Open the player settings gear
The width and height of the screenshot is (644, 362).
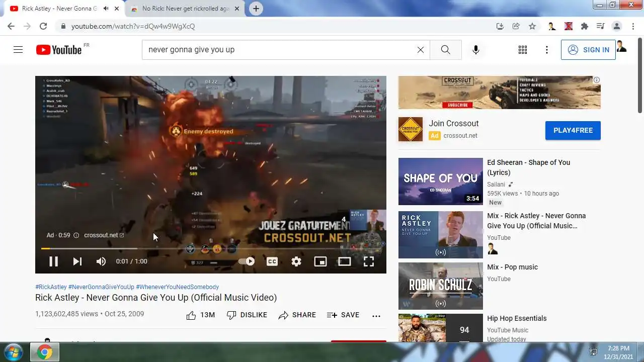coord(296,261)
